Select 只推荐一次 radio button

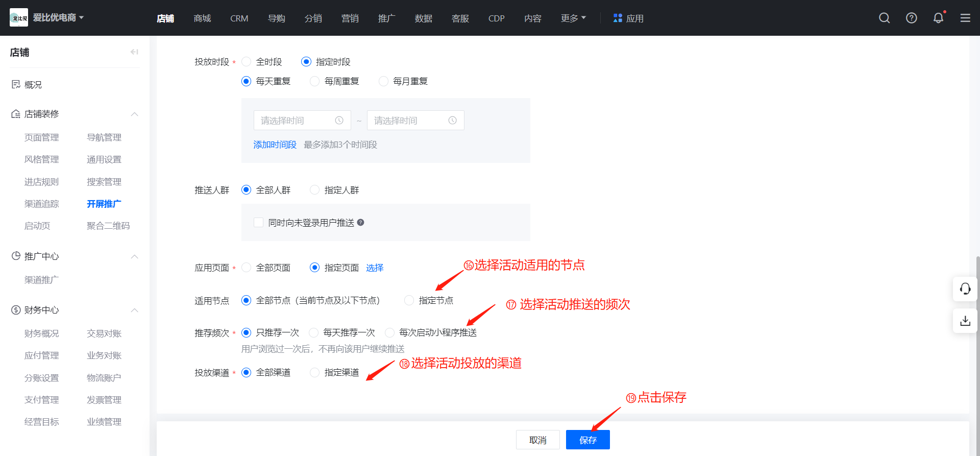(247, 332)
